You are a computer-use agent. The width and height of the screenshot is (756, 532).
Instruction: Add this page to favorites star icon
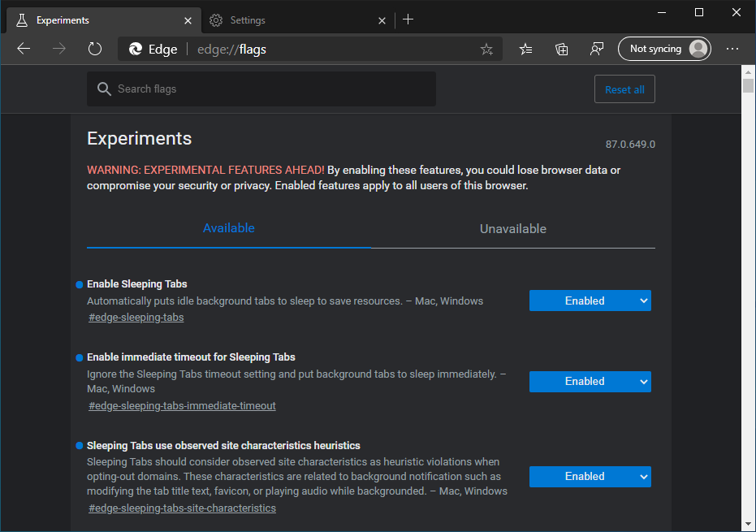[x=486, y=50]
